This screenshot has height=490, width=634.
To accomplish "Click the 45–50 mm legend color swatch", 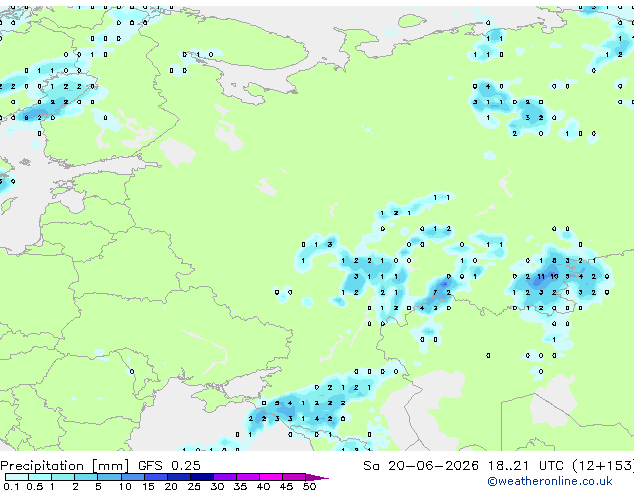I will [x=294, y=477].
